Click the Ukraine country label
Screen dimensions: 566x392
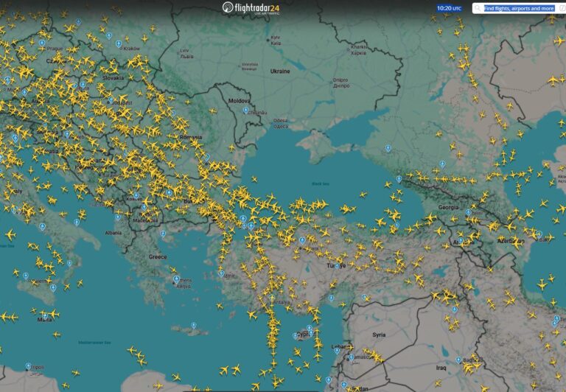pos(280,71)
